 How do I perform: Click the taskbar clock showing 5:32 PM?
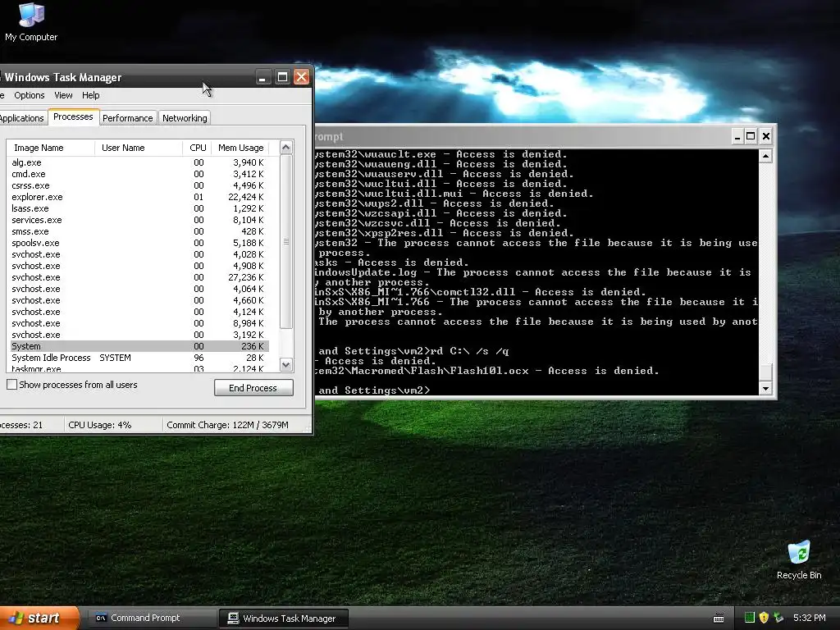click(809, 618)
